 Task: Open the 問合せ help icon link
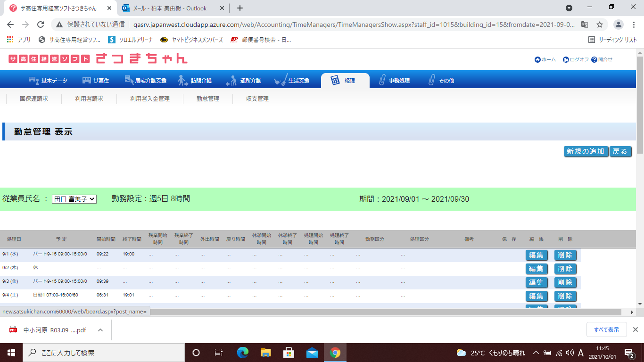click(594, 60)
